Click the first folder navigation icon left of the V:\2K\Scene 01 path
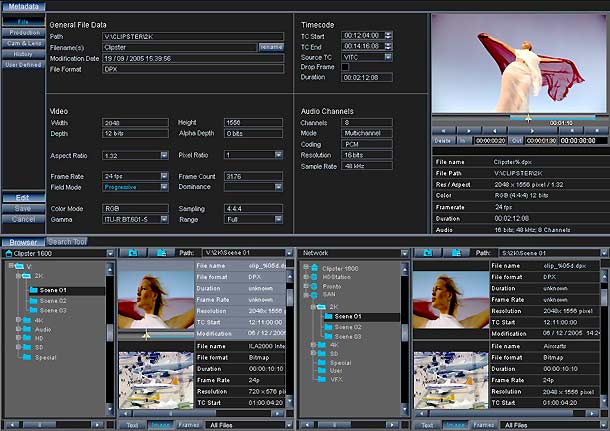This screenshot has width=610, height=431. [133, 253]
